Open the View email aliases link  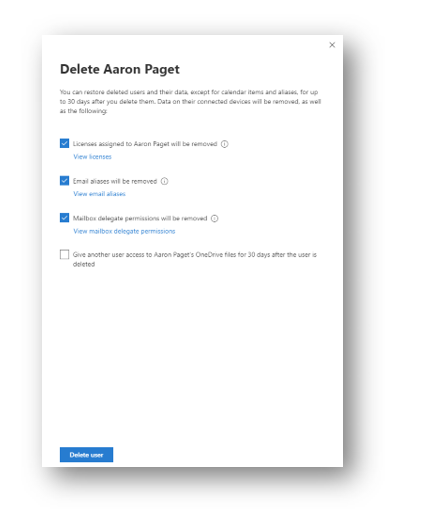click(x=99, y=194)
